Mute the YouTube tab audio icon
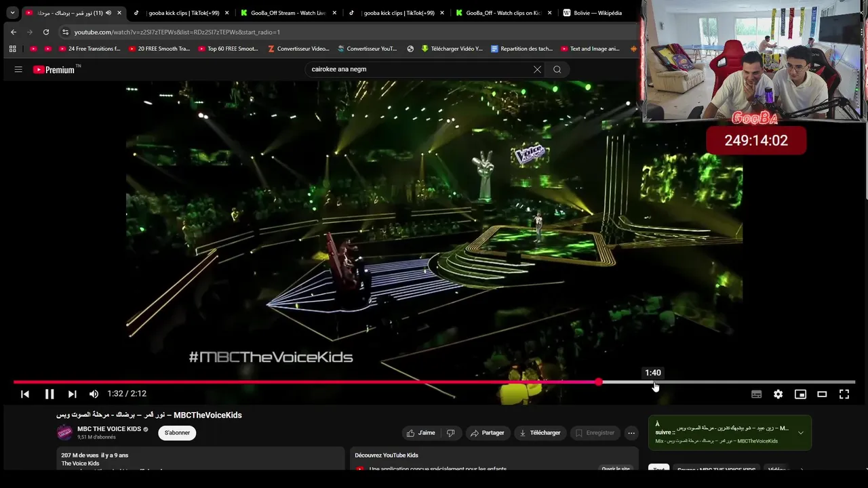The width and height of the screenshot is (868, 488). pyautogui.click(x=108, y=13)
